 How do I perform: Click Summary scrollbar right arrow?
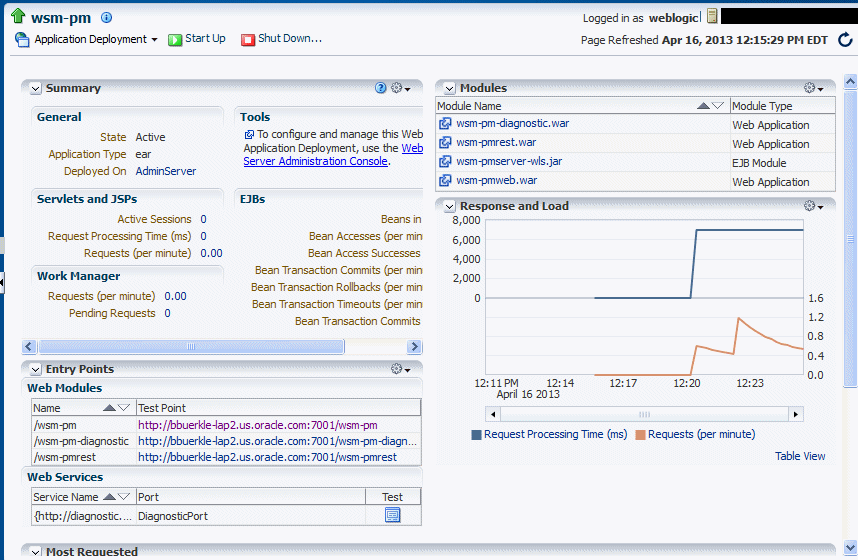click(x=414, y=347)
